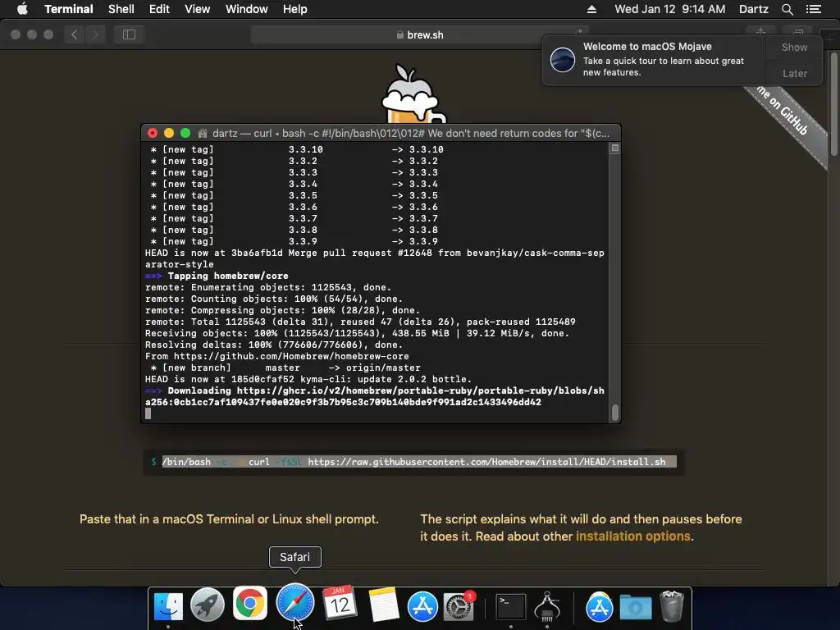Click the date and time in menu bar
Viewport: 840px width, 630px height.
(669, 9)
